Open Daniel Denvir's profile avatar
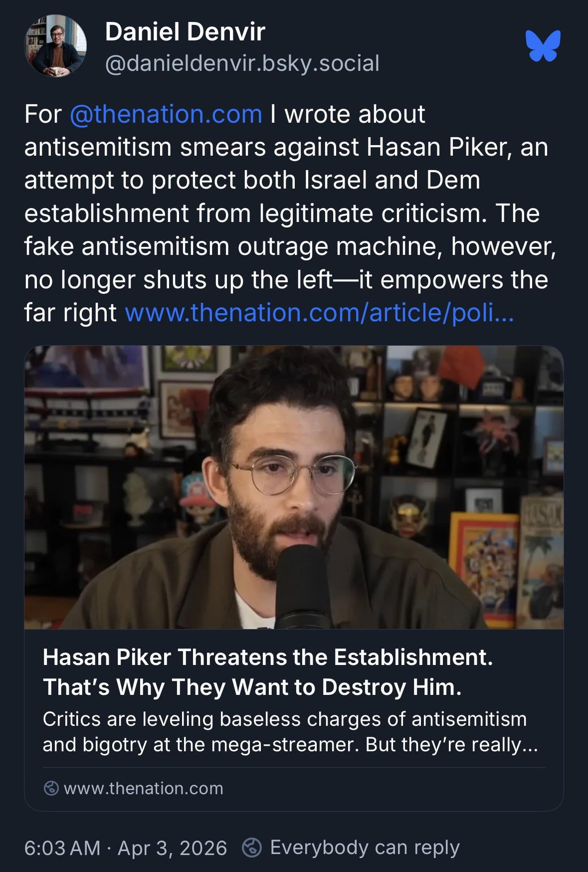This screenshot has width=588, height=872. 56,46
